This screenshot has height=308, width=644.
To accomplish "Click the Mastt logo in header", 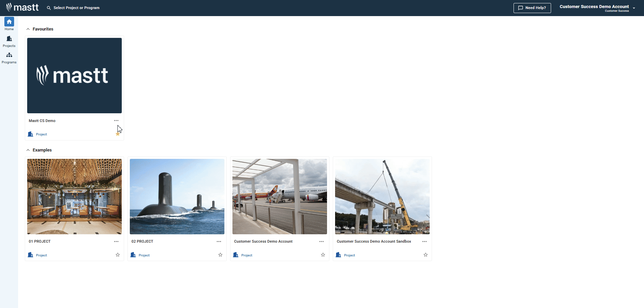I will pos(22,7).
